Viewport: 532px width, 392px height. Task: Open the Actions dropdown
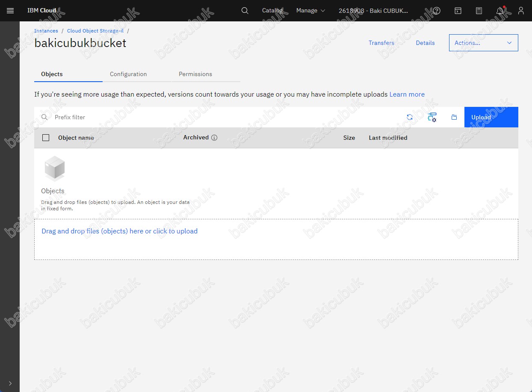coord(483,43)
